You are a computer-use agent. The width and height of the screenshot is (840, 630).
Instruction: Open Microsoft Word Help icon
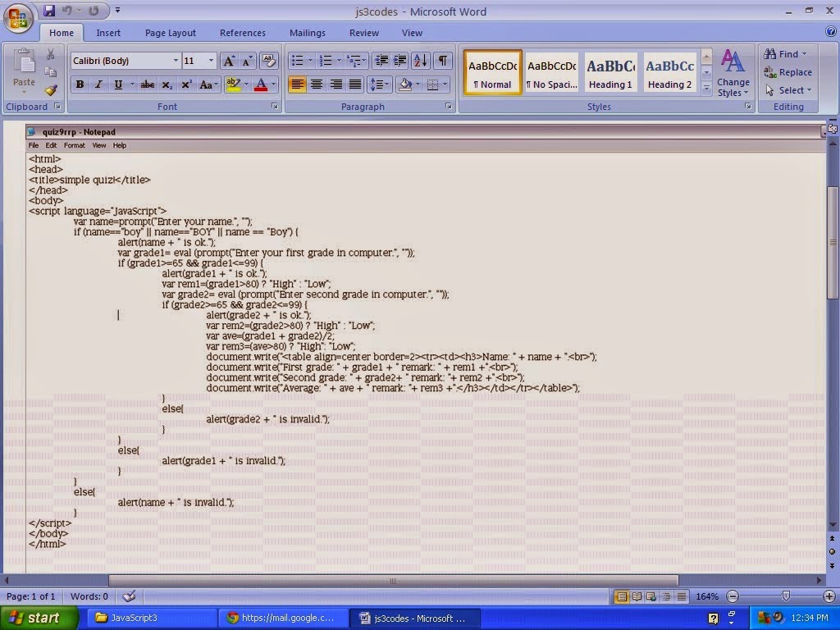[831, 31]
